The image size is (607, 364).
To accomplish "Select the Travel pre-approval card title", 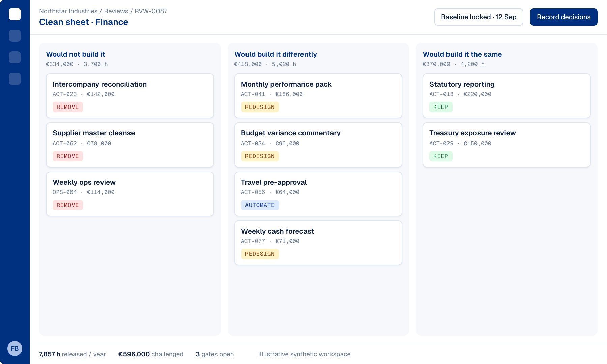I will click(x=274, y=182).
